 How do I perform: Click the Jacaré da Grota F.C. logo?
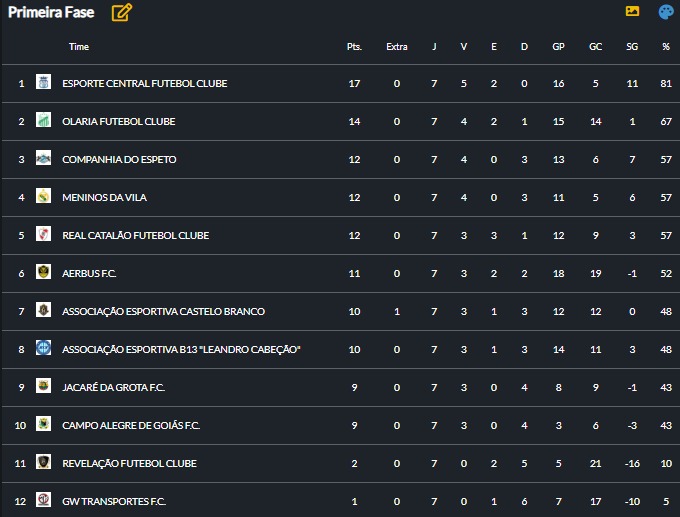(43, 387)
